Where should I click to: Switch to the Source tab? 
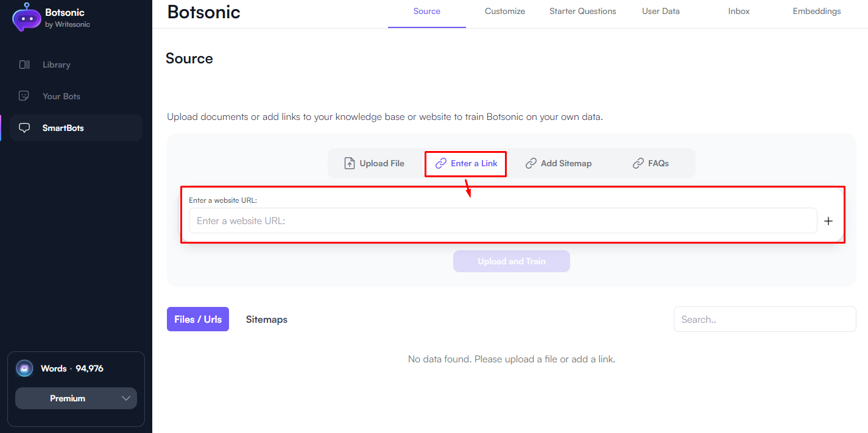tap(427, 12)
